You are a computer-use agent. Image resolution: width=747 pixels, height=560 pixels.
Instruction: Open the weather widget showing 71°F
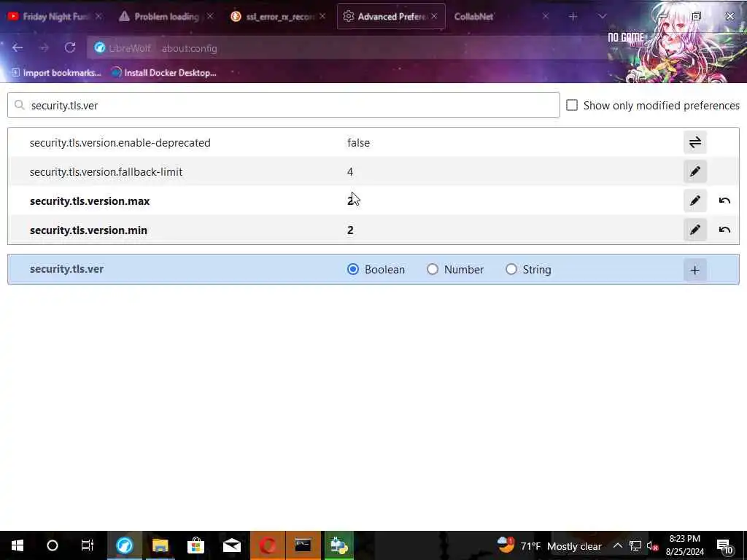[549, 545]
